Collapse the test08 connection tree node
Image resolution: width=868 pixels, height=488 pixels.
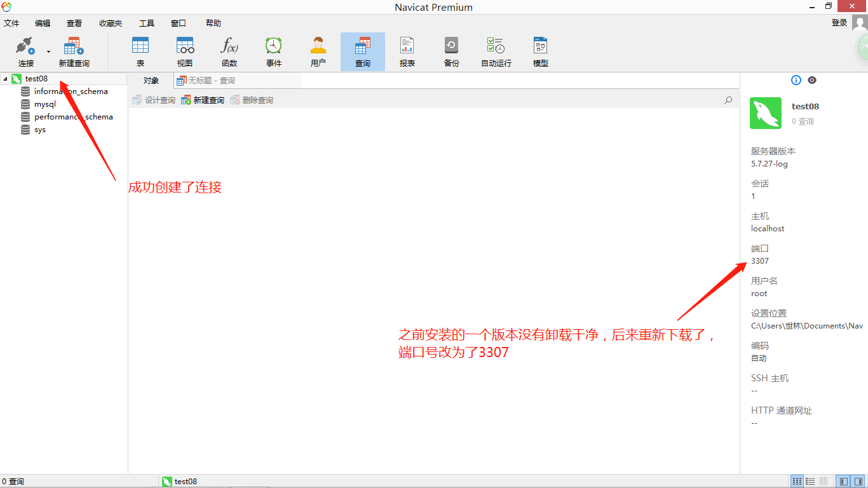5,79
